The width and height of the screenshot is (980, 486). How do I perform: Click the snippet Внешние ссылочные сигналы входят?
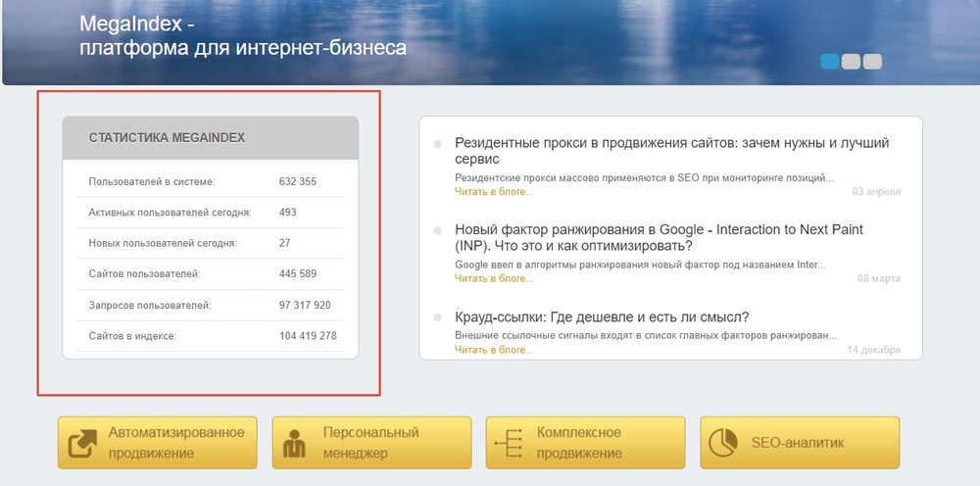(x=646, y=336)
